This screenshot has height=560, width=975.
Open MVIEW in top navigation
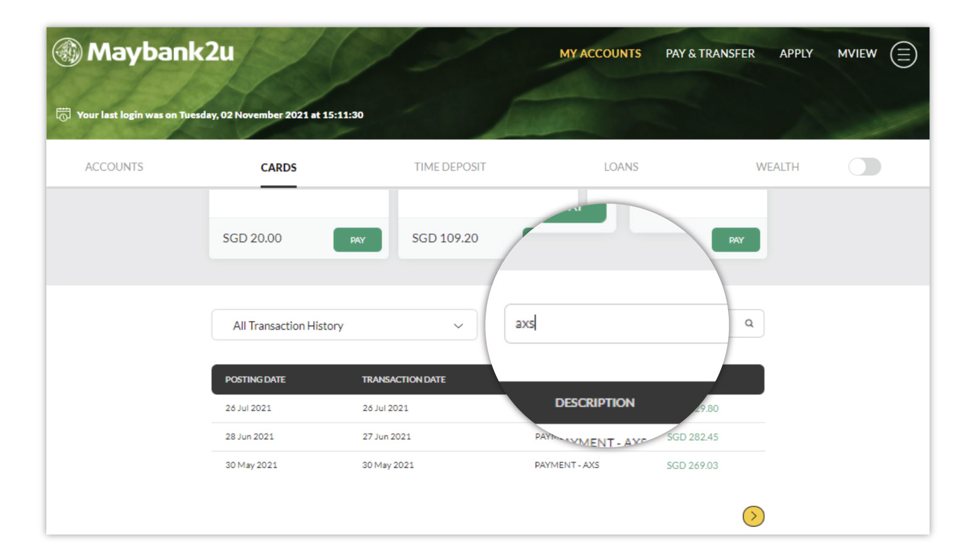[x=857, y=54]
